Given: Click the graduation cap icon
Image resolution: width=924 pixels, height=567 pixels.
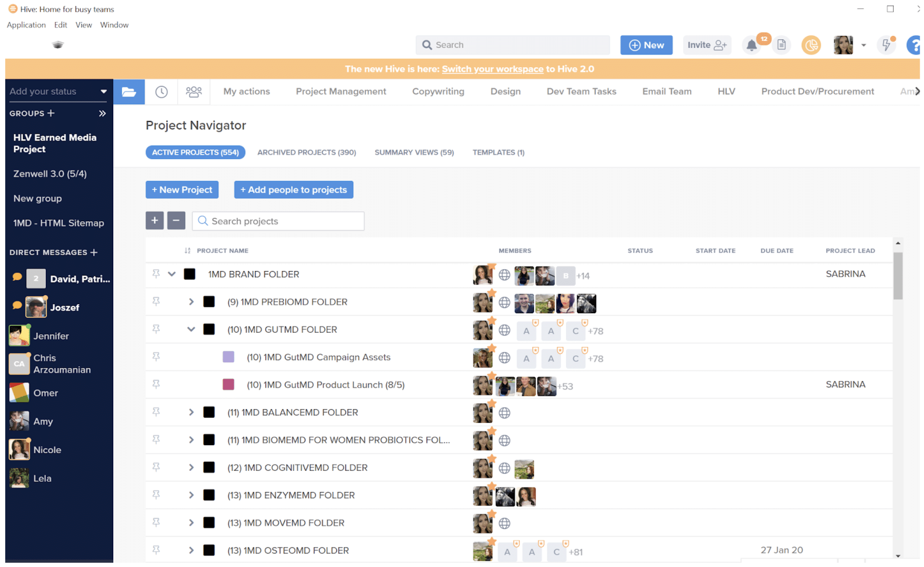Looking at the screenshot, I should [58, 45].
